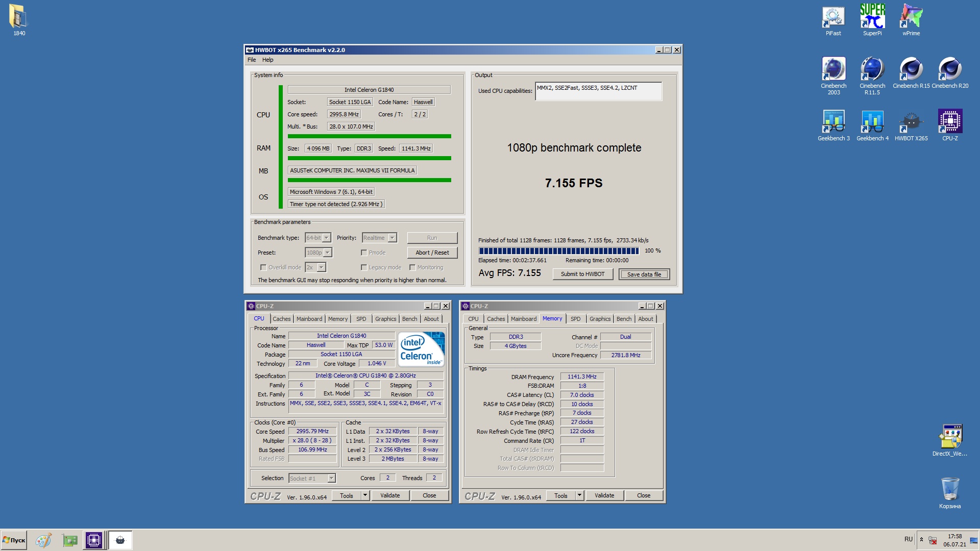Switch to Caches tab in left CPU-Z
980x551 pixels.
(x=282, y=319)
